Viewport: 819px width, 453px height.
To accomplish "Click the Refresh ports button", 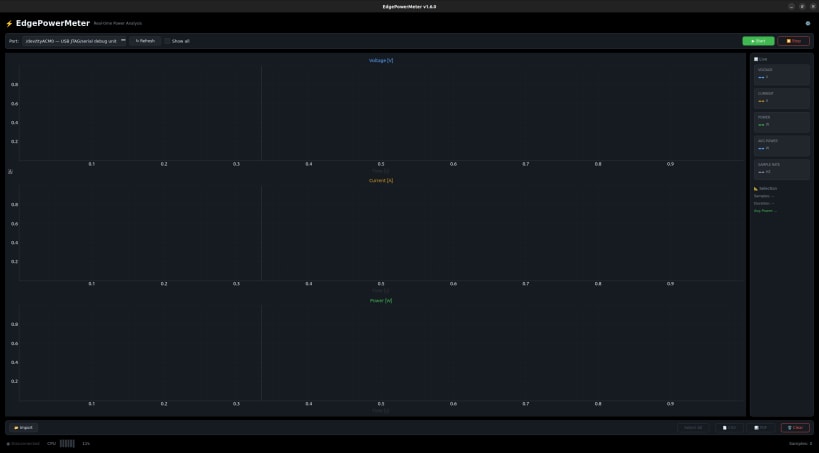I will tap(145, 41).
